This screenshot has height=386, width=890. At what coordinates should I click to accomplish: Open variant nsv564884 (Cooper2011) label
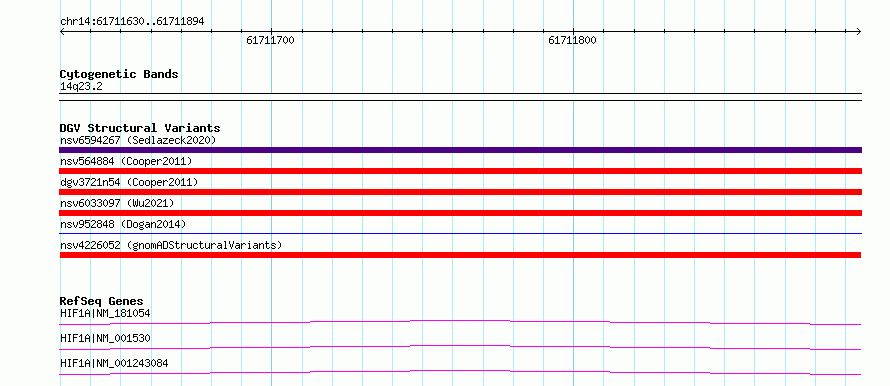click(126, 162)
